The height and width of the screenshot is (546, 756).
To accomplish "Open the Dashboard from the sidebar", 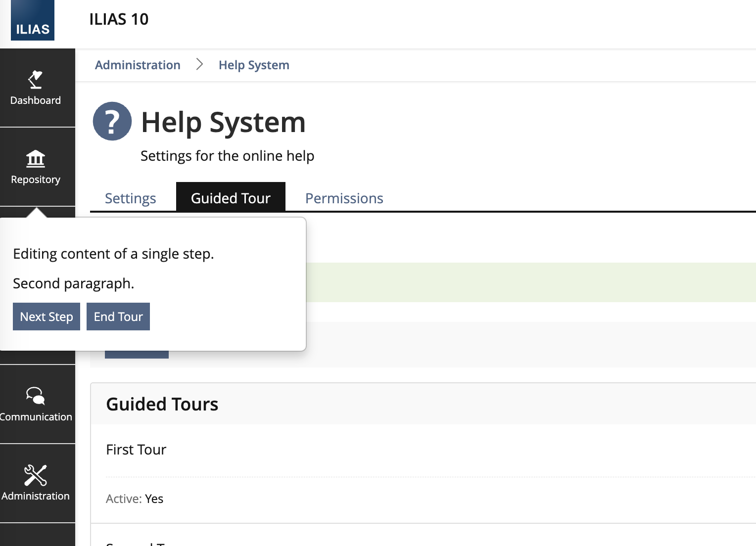I will 36,88.
